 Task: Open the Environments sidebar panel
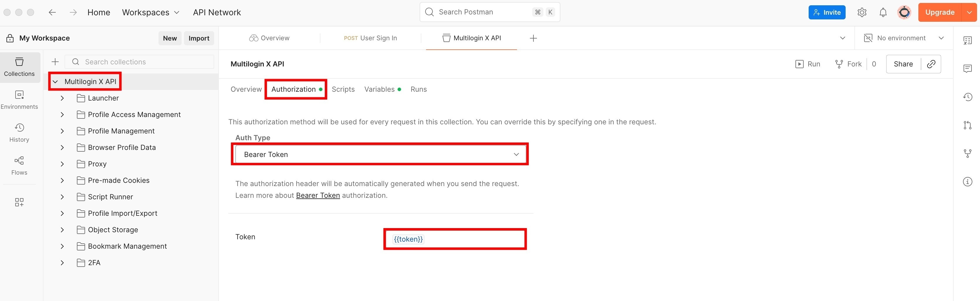(x=19, y=99)
